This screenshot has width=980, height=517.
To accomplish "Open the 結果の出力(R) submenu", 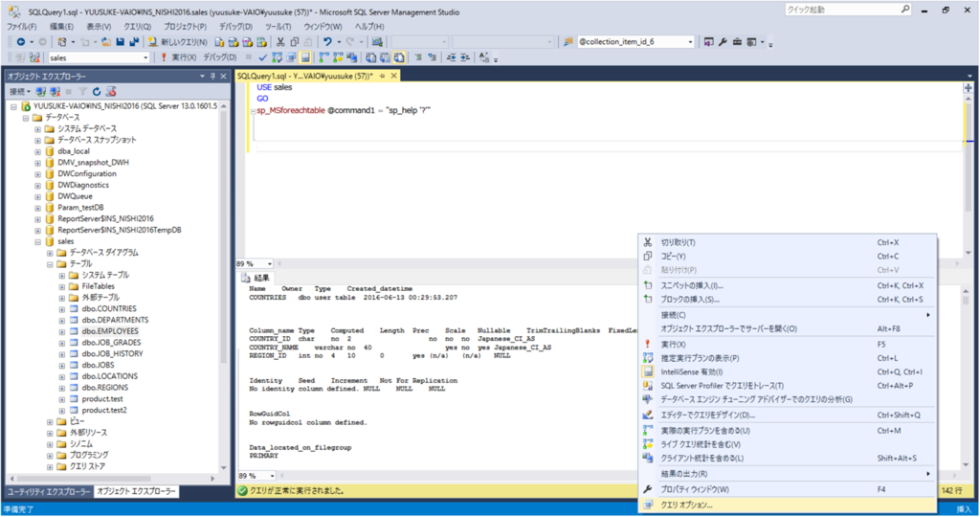I will pos(787,474).
